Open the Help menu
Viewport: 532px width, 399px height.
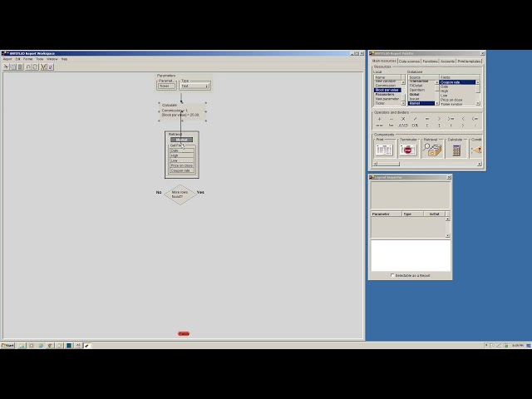(64, 59)
